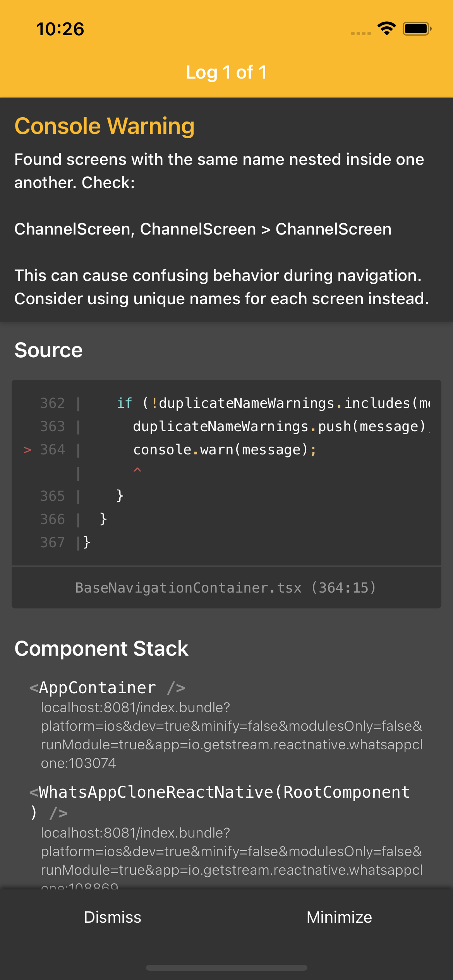The image size is (453, 980).
Task: Tap the "Log 1 of 1" header title
Action: (226, 72)
